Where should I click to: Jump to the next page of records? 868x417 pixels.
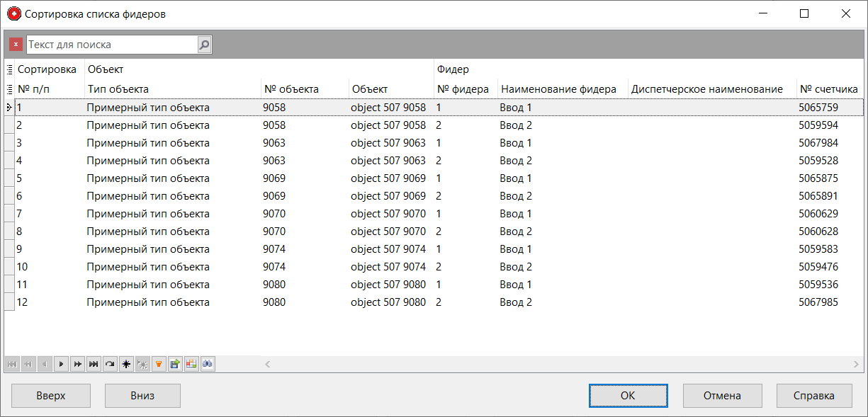click(x=77, y=364)
